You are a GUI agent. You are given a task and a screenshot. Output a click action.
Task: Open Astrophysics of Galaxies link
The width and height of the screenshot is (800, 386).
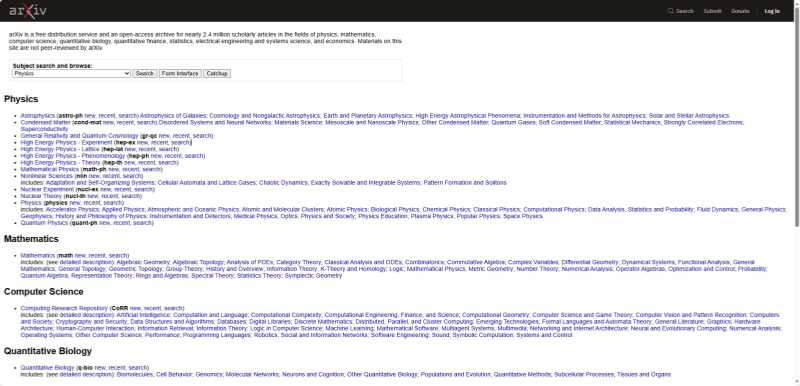(x=173, y=116)
